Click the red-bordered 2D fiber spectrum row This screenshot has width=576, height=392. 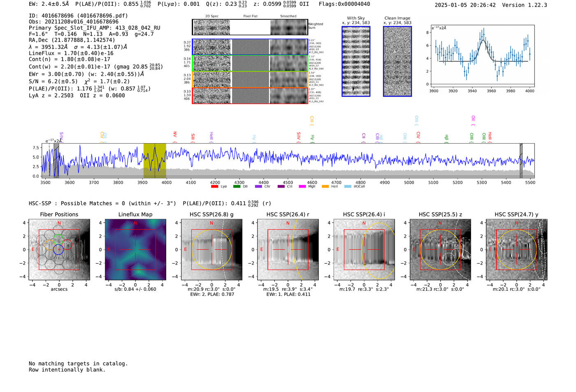pyautogui.click(x=250, y=95)
